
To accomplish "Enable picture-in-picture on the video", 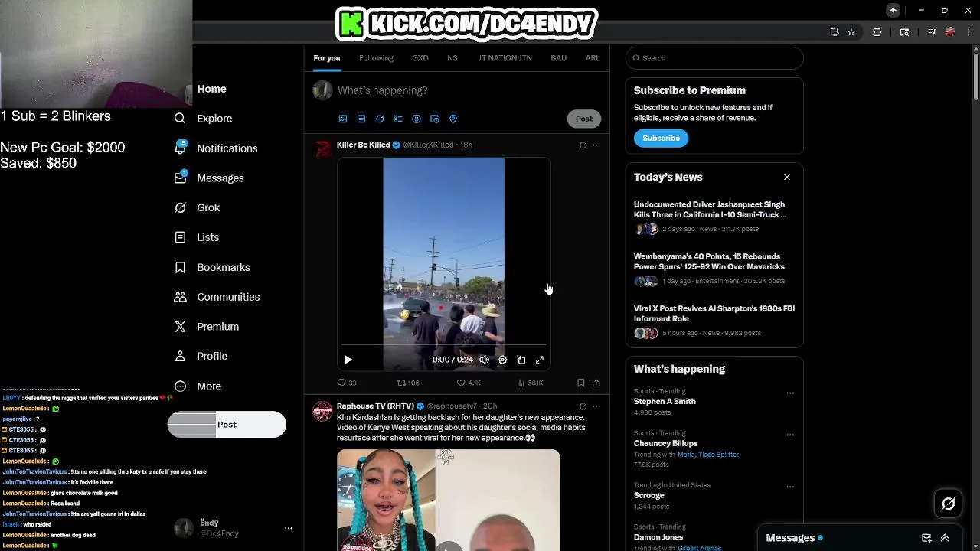I will click(521, 360).
